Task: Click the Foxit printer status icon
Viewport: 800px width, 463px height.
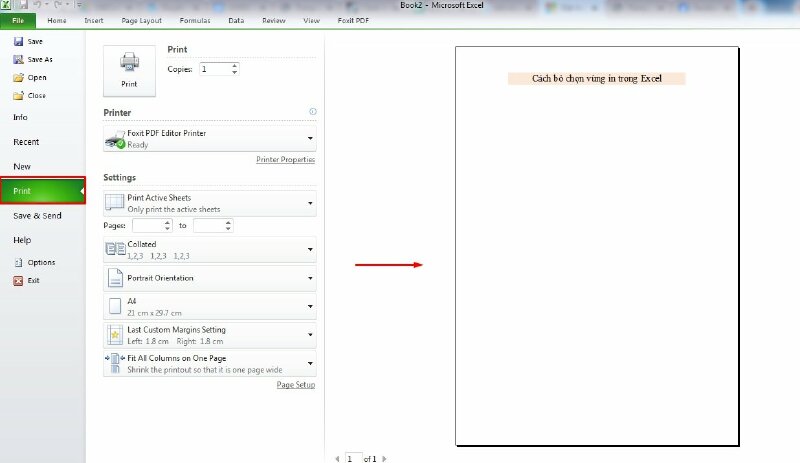Action: point(115,139)
